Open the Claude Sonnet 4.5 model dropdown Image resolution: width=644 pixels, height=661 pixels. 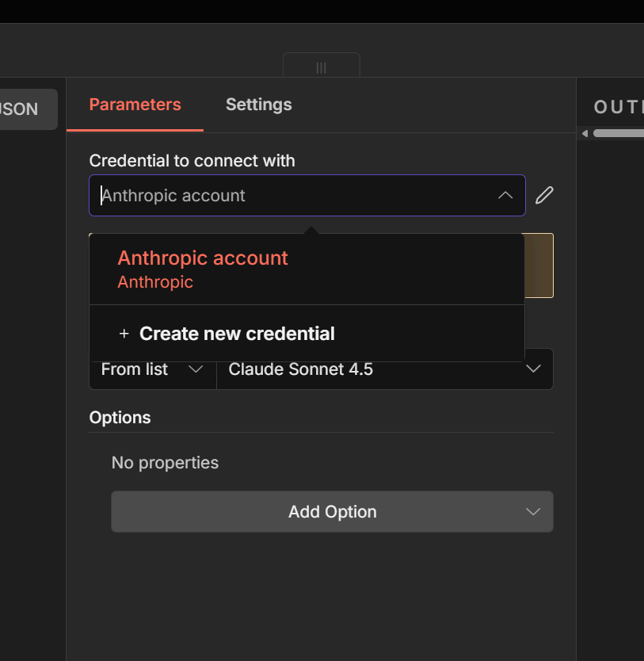(384, 369)
